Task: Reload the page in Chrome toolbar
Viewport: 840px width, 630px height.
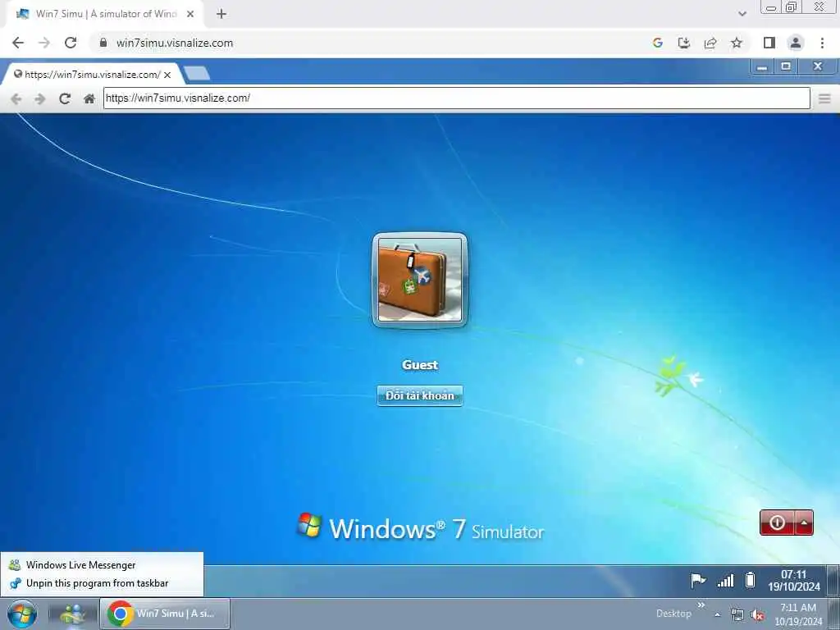Action: pyautogui.click(x=71, y=43)
